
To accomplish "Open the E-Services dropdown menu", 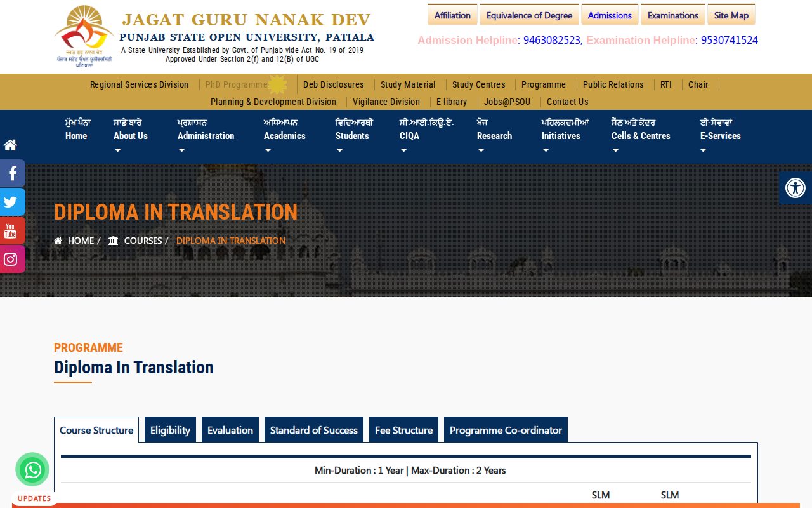I will point(721,136).
